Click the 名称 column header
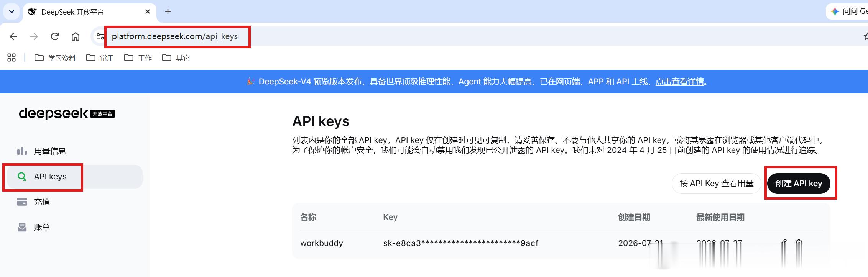This screenshot has width=868, height=277. coord(308,217)
